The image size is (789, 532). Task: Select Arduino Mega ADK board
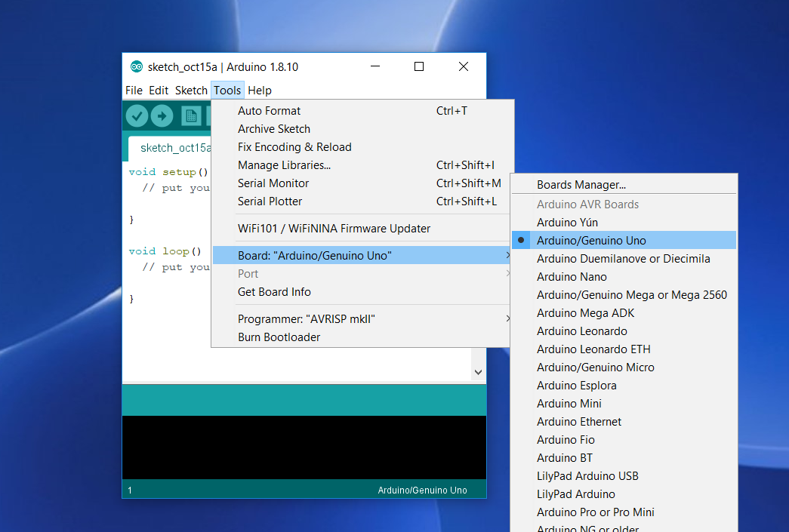(624, 312)
